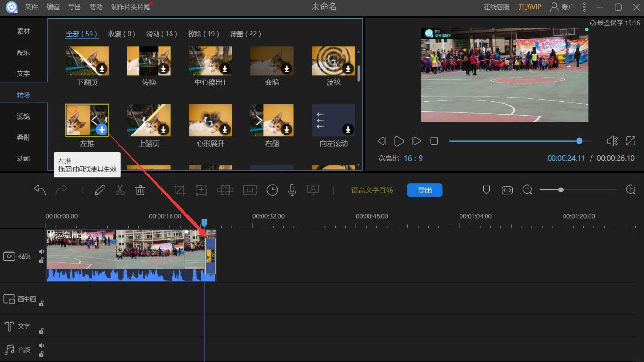Open the 导出 menu in the menu bar

[x=75, y=7]
